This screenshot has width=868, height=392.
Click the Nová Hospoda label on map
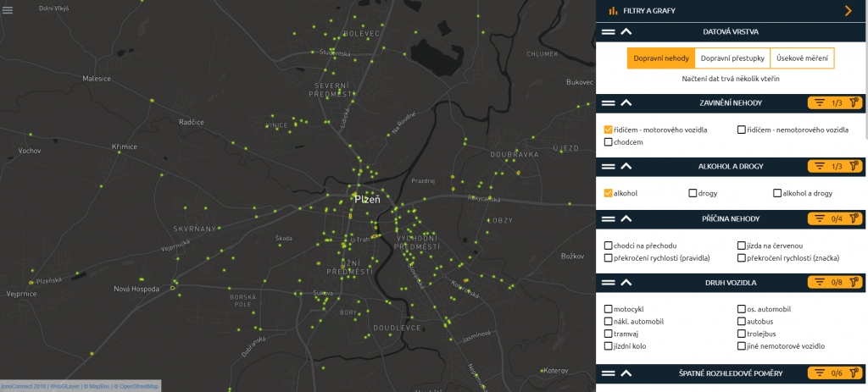[136, 289]
